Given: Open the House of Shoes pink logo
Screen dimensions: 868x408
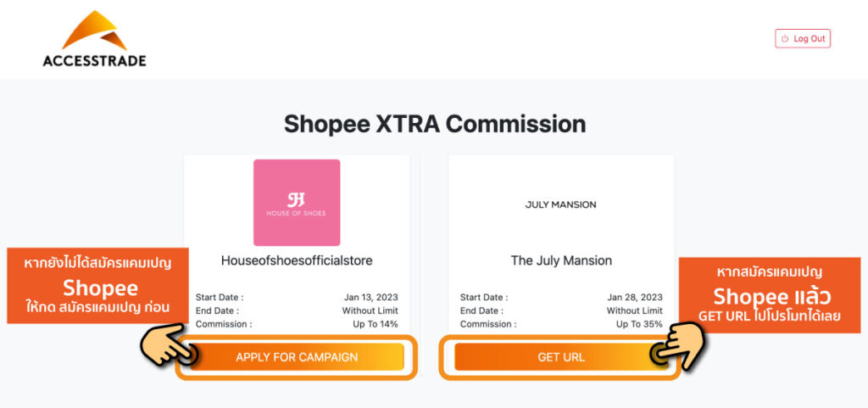Looking at the screenshot, I should (x=297, y=203).
